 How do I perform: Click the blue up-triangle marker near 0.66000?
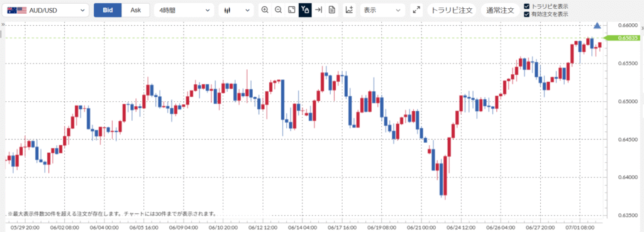[597, 26]
